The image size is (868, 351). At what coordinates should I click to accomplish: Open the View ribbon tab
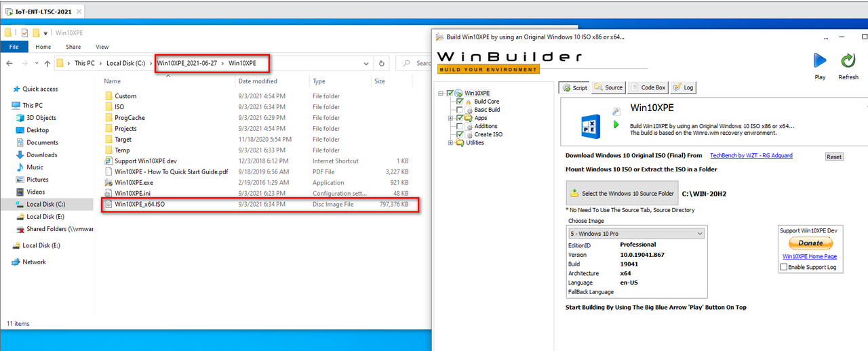pos(102,47)
